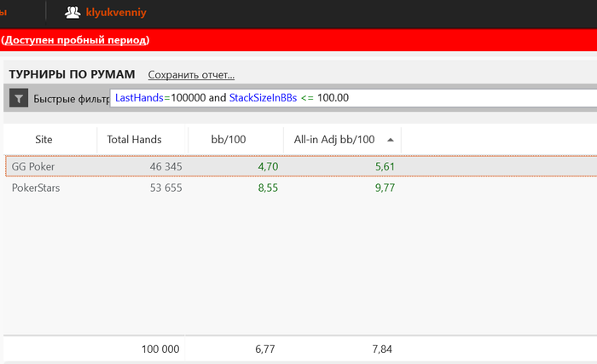The width and height of the screenshot is (597, 364).
Task: Click the Быстрые фильтры label
Action: pos(72,99)
